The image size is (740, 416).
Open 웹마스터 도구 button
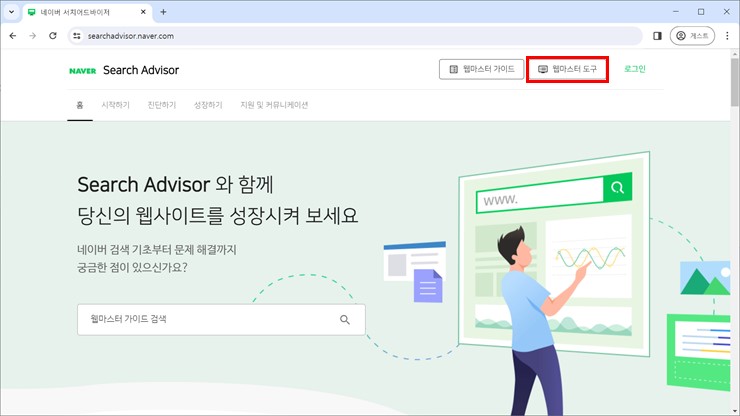(x=567, y=69)
